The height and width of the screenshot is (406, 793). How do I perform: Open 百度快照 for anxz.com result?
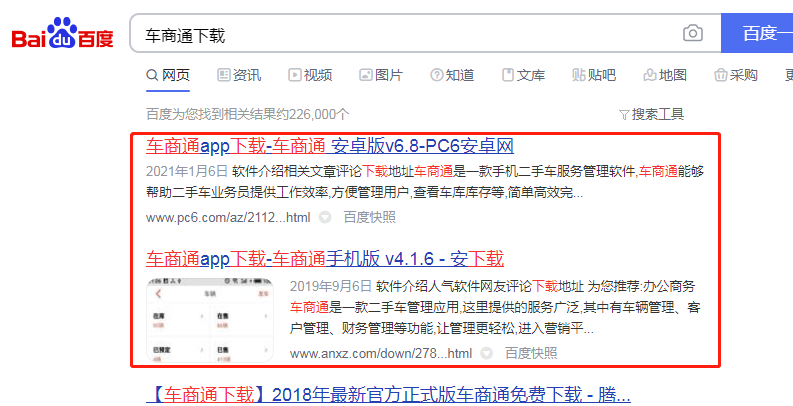531,353
